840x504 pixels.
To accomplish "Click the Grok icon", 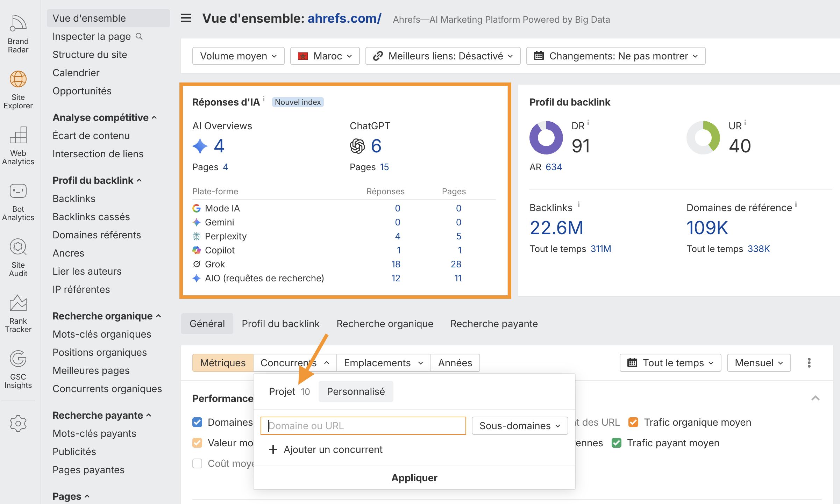I will pyautogui.click(x=197, y=264).
